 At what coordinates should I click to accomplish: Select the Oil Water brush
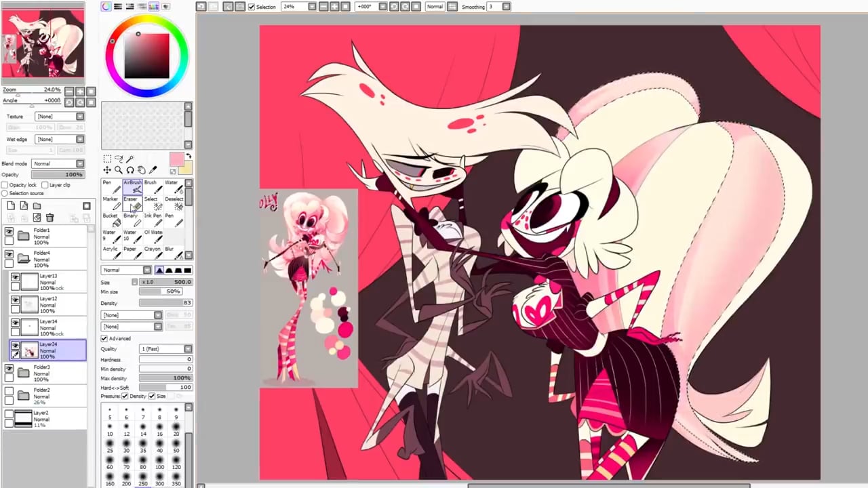point(153,236)
